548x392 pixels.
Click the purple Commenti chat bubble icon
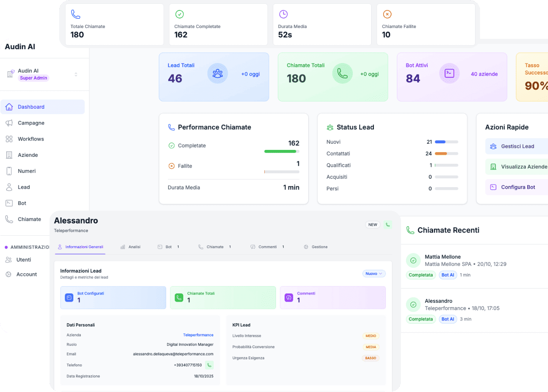coord(289,297)
